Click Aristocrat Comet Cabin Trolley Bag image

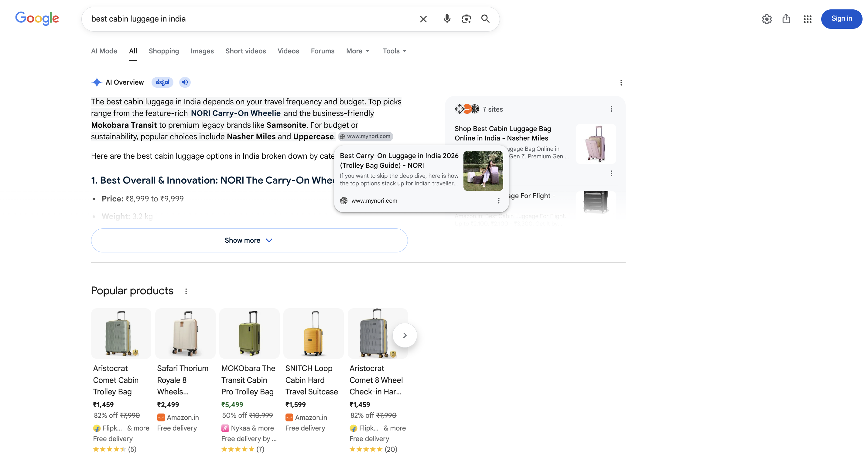coord(121,333)
